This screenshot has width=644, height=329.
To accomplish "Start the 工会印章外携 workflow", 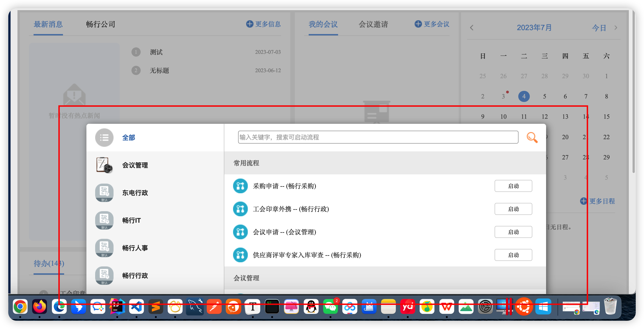I will click(x=513, y=209).
